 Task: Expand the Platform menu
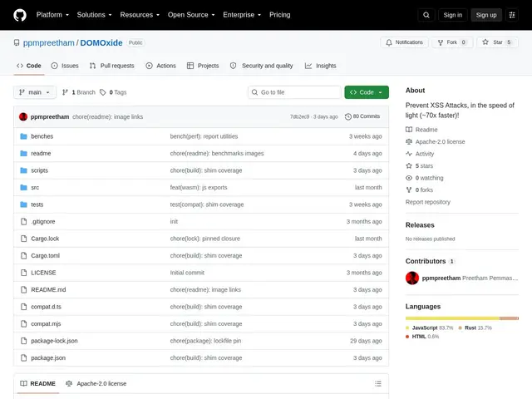[x=52, y=15]
